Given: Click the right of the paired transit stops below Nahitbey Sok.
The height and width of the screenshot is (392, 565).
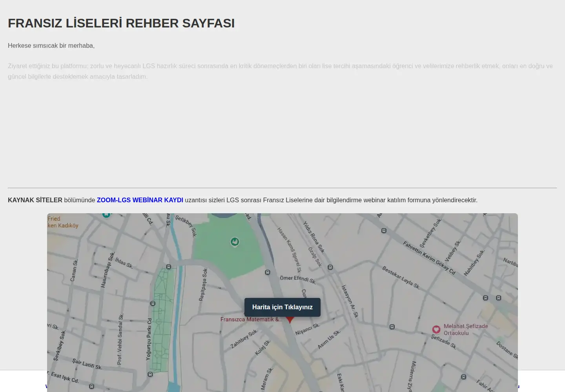Looking at the screenshot, I should click(499, 298).
